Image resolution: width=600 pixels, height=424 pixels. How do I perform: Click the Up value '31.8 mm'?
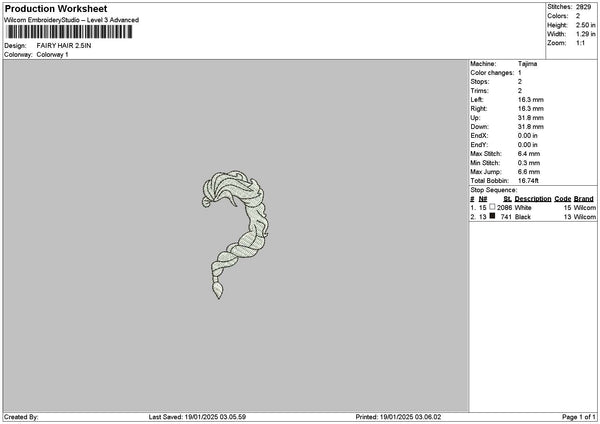[531, 118]
